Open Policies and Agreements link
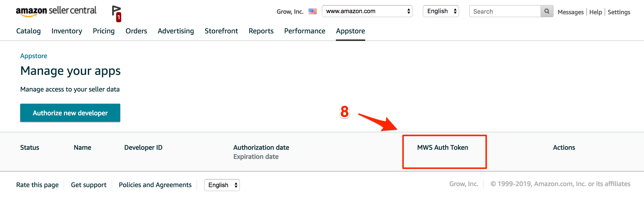The image size is (644, 222). 155,185
